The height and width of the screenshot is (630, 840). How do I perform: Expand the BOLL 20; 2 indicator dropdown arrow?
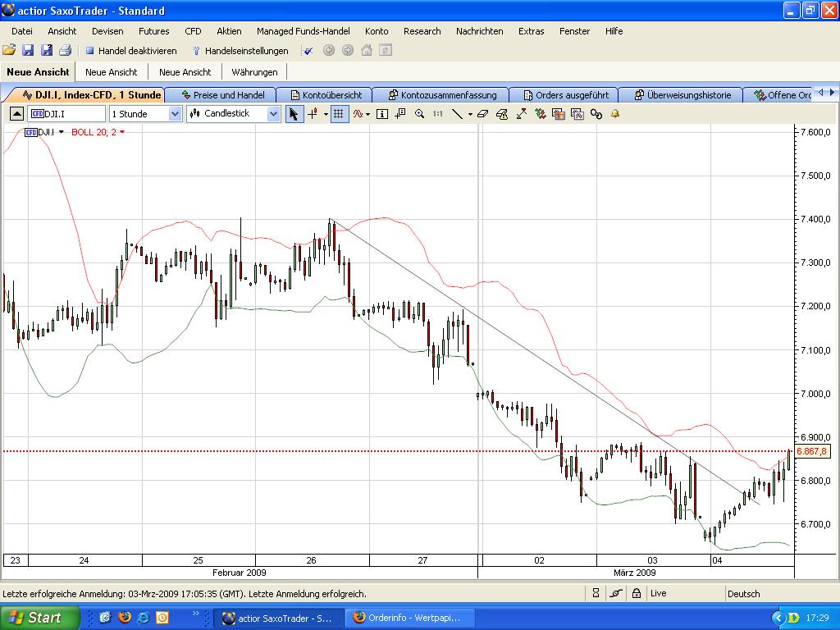[x=122, y=132]
